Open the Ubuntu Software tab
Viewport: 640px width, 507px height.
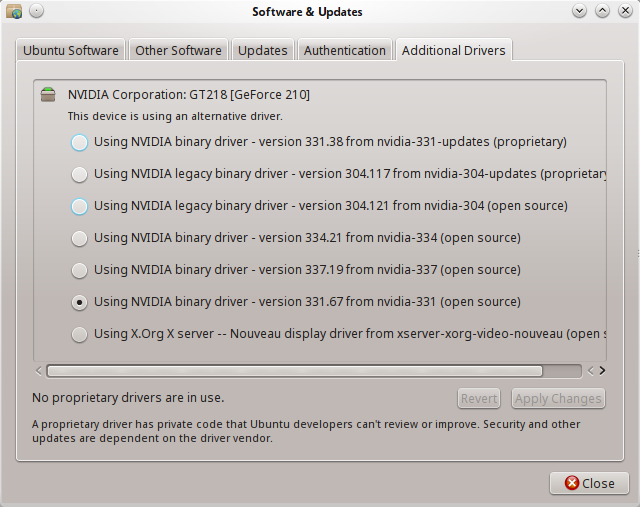pyautogui.click(x=71, y=50)
